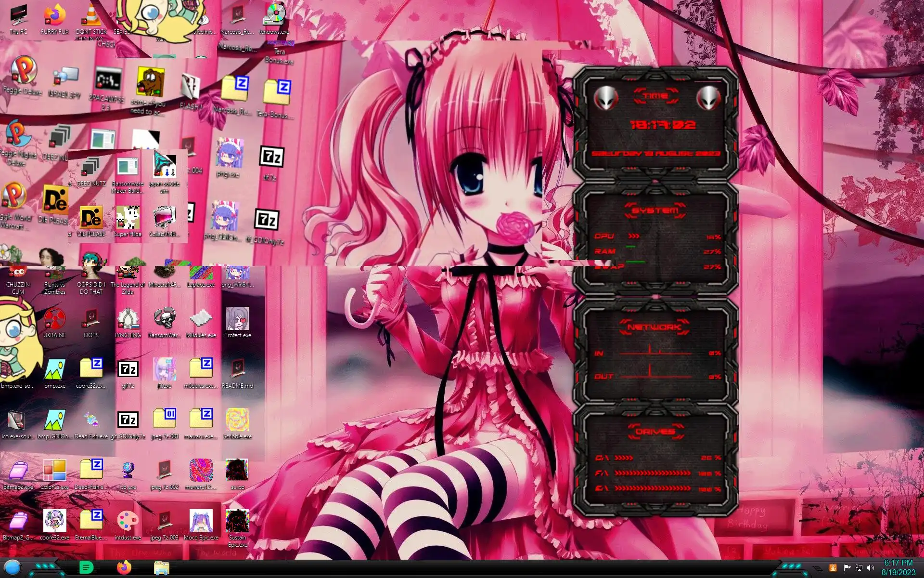Open the Action Center flag icon
Screen dimensions: 924x578
coord(847,568)
